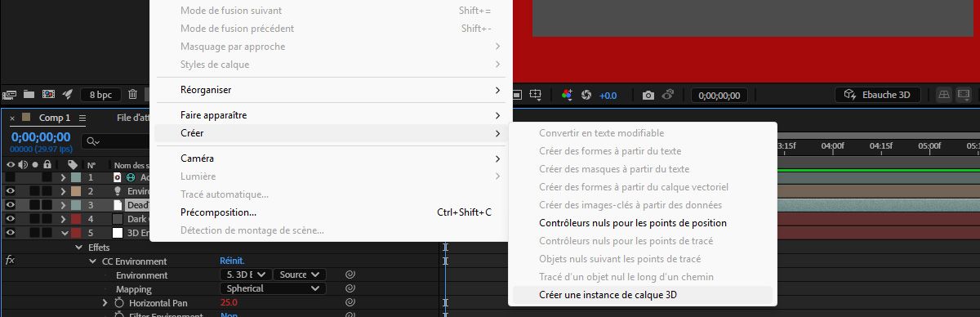Select the Comp 1 timeline tab
This screenshot has width=980, height=317.
point(55,118)
